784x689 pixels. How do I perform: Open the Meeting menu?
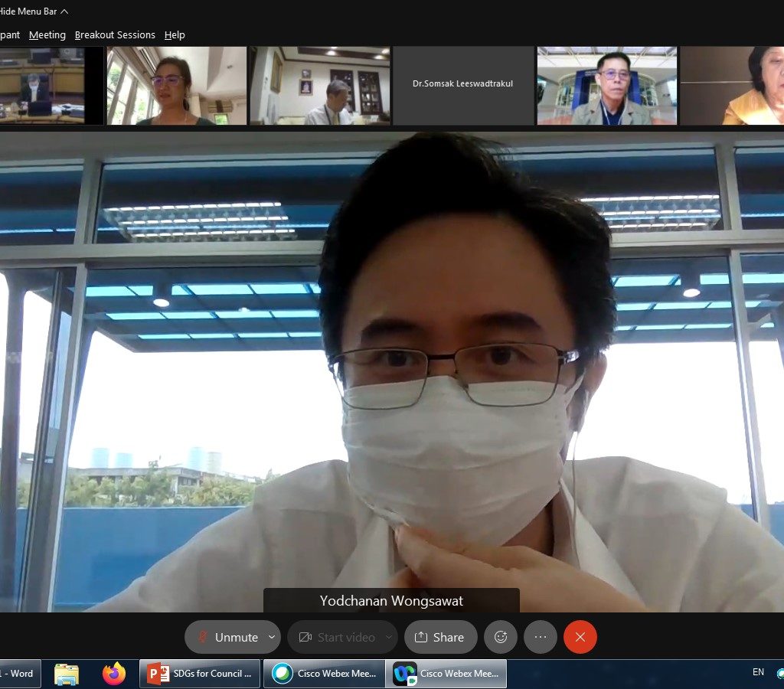[47, 35]
